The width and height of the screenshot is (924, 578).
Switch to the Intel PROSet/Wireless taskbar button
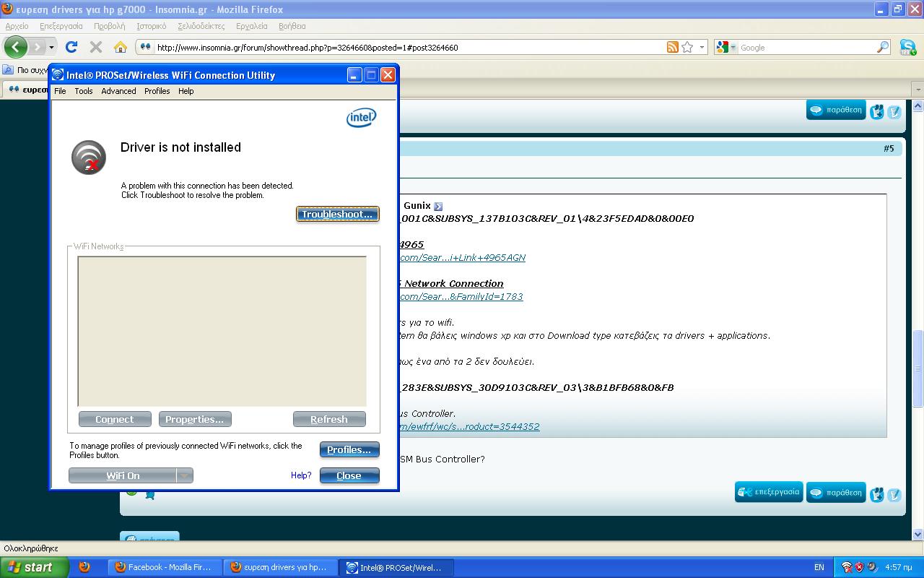coord(396,567)
